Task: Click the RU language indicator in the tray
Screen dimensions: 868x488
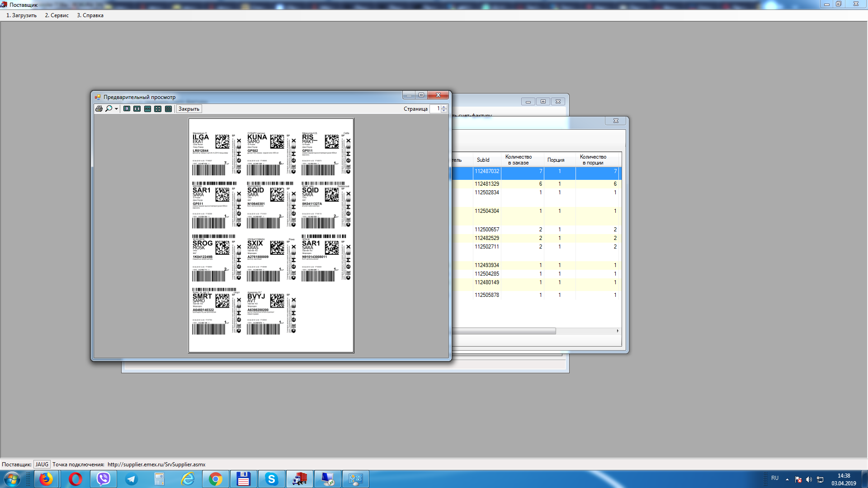Action: tap(775, 478)
